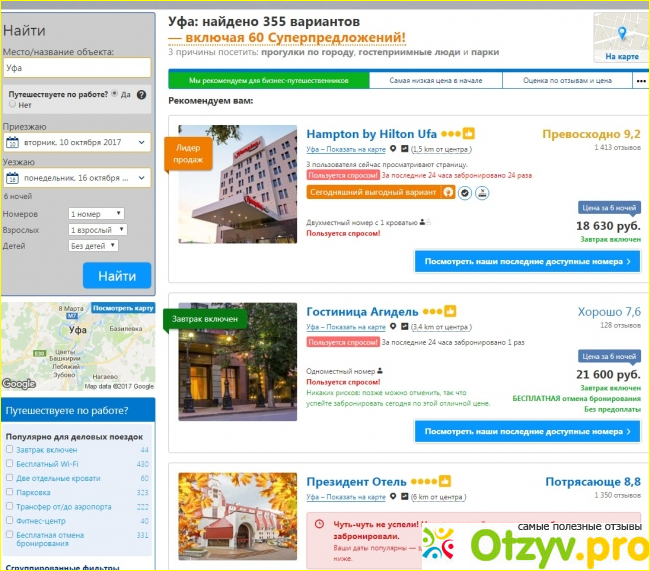The image size is (650, 571).
Task: Click 'Уфа – Показать на карте' under Президент Отель
Action: pos(346,497)
